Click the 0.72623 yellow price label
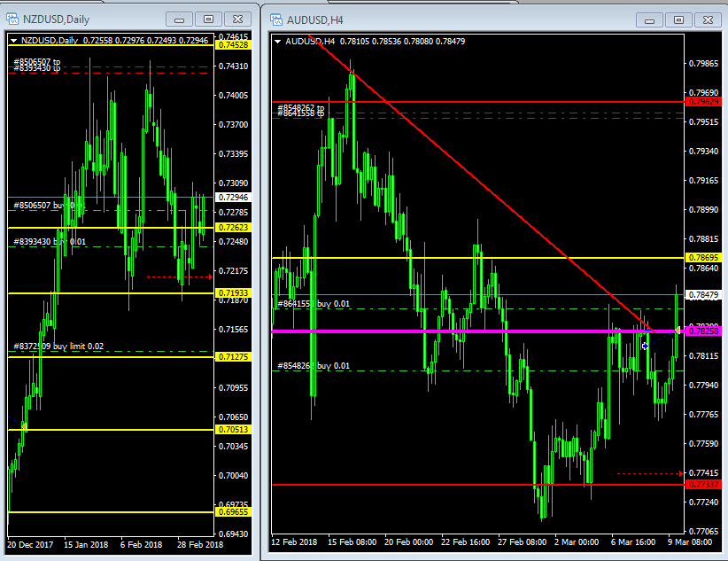728x561 pixels. 233,228
